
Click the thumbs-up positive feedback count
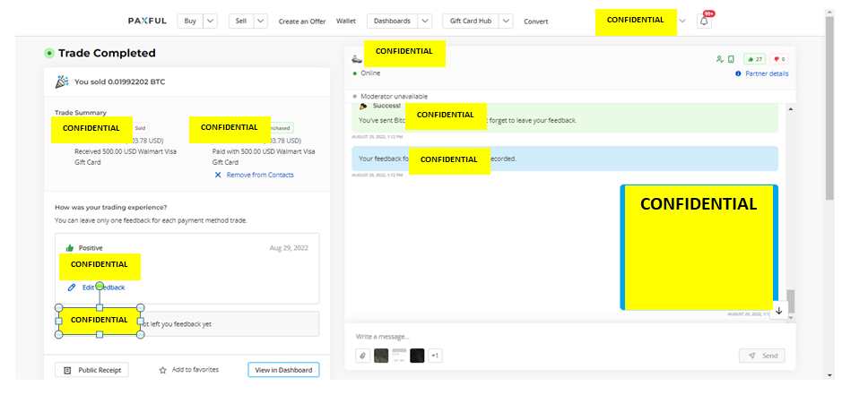click(755, 59)
